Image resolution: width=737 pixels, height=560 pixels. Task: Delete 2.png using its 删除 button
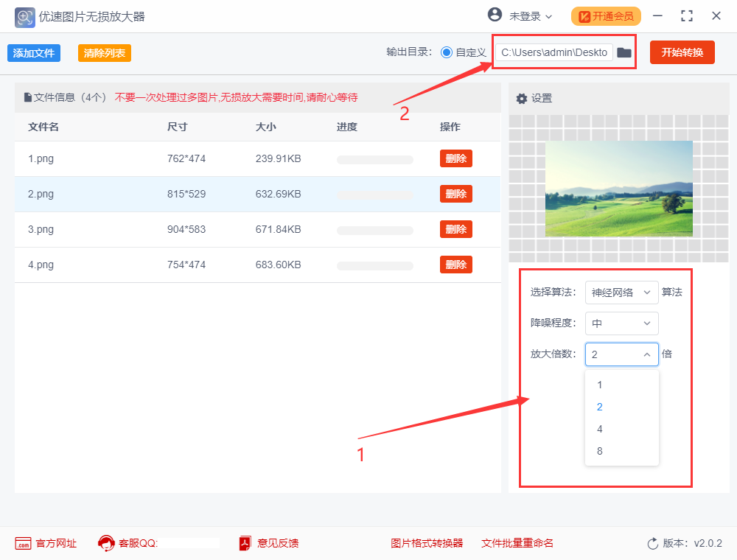tap(455, 193)
